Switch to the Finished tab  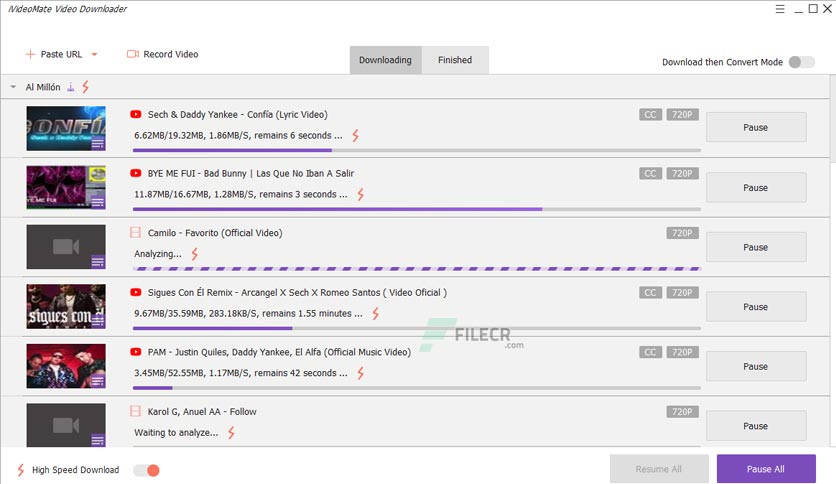coord(455,60)
